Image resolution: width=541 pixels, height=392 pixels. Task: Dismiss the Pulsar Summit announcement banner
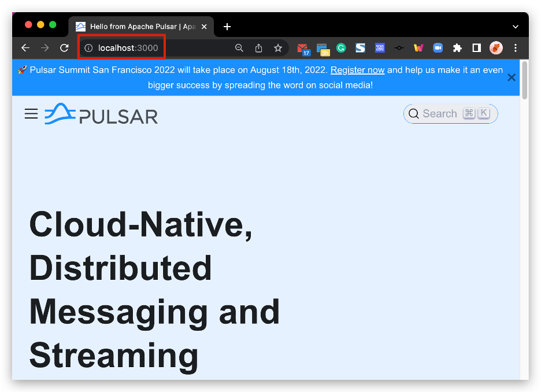pos(511,77)
